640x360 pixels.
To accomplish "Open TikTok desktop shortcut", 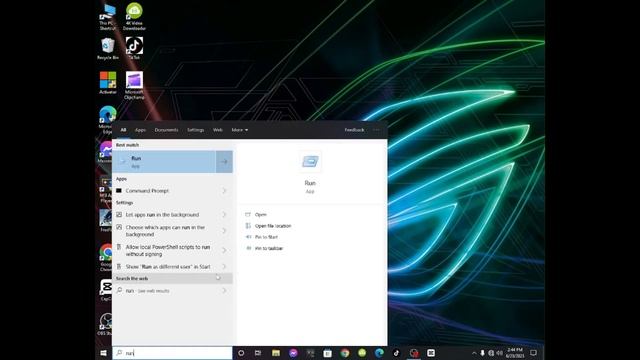I will click(x=134, y=48).
